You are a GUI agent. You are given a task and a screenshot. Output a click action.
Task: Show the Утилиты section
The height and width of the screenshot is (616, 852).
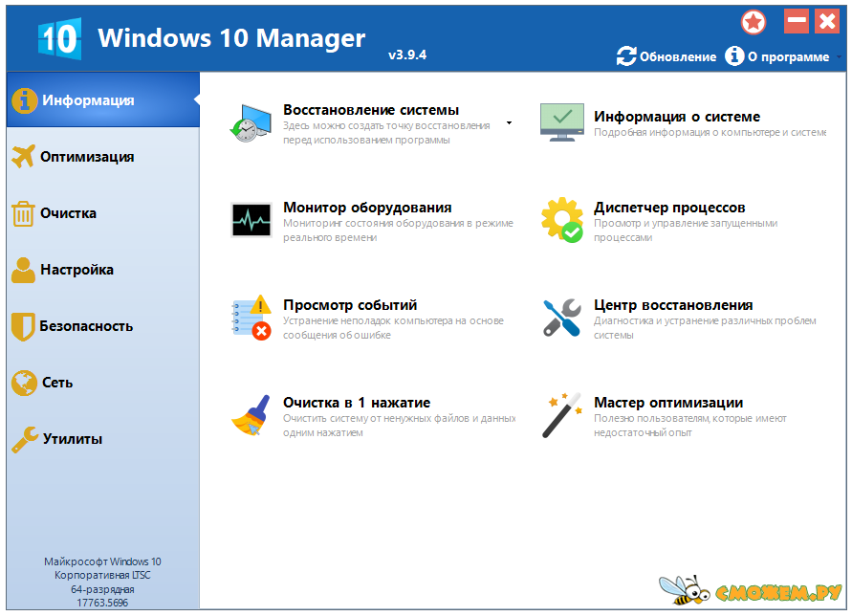[103, 439]
